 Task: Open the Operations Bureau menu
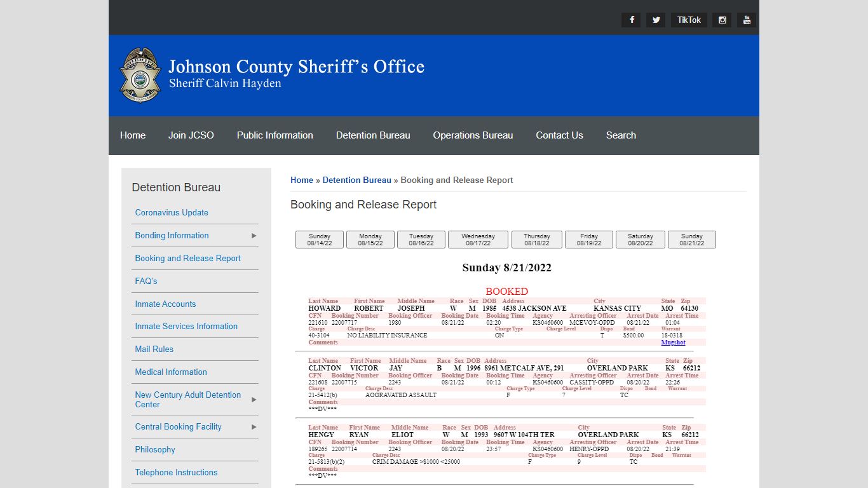[x=473, y=135]
